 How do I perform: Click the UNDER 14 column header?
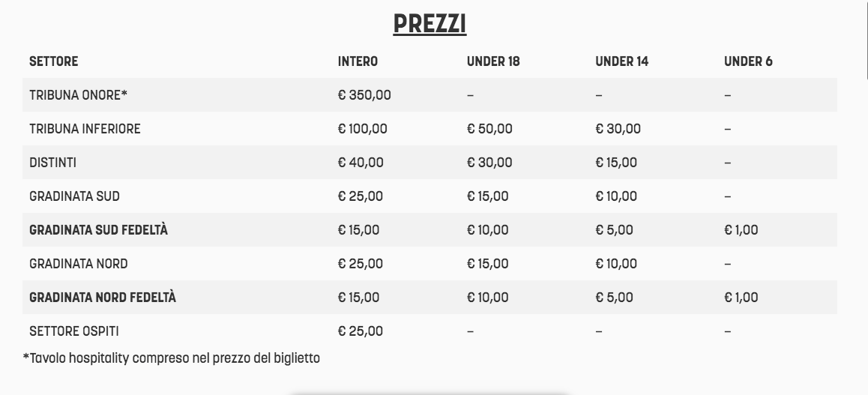(621, 61)
